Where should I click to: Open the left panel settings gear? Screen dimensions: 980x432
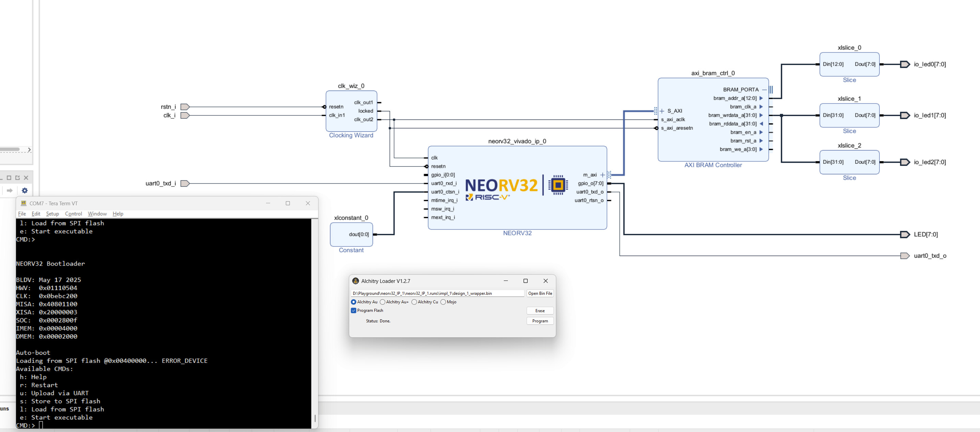tap(25, 191)
